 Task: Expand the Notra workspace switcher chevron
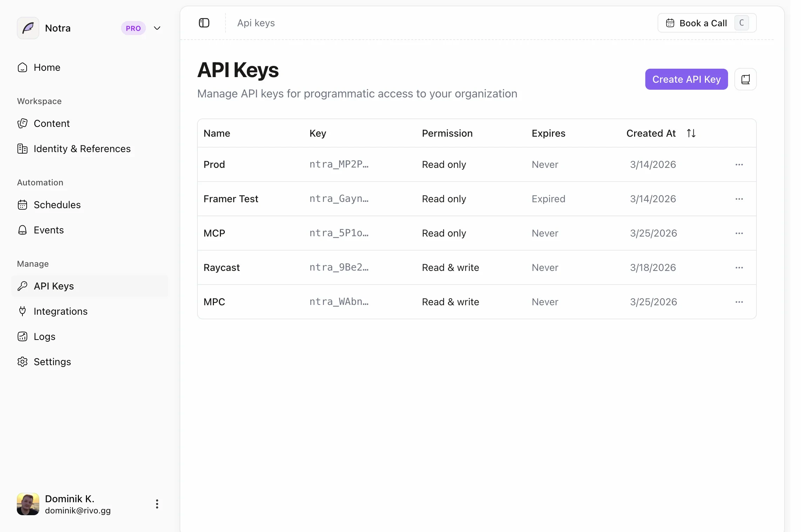coord(157,28)
